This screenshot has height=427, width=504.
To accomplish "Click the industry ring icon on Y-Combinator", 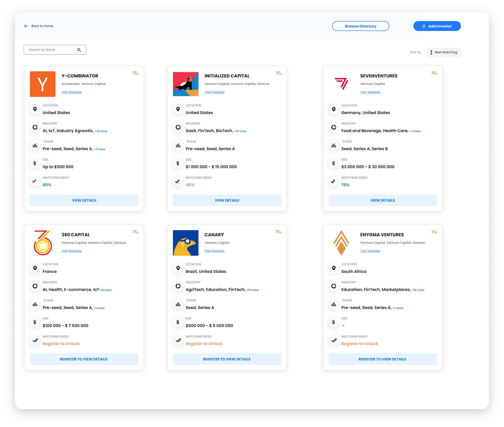I will [x=35, y=127].
